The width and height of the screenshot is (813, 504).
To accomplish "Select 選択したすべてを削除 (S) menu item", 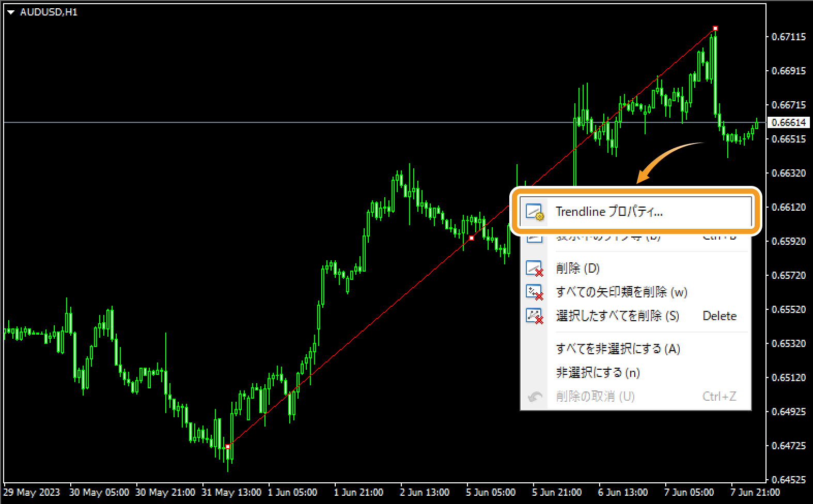I will (x=635, y=316).
